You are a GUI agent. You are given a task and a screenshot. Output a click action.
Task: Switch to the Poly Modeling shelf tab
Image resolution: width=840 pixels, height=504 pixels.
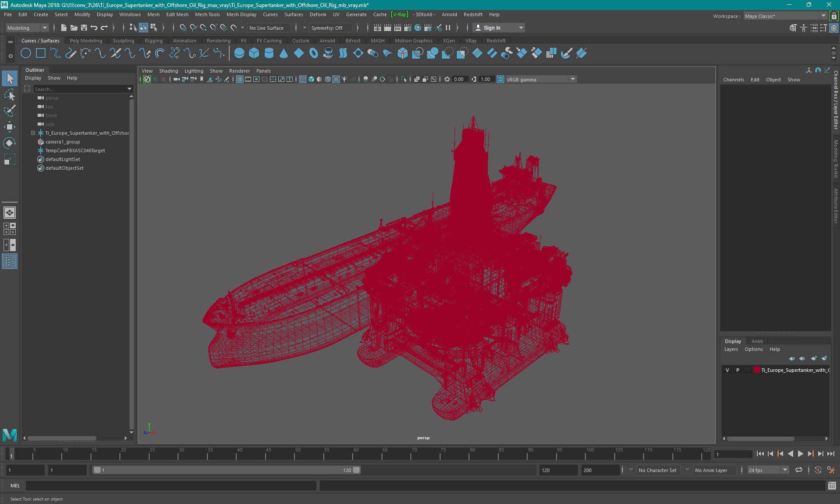(x=86, y=41)
